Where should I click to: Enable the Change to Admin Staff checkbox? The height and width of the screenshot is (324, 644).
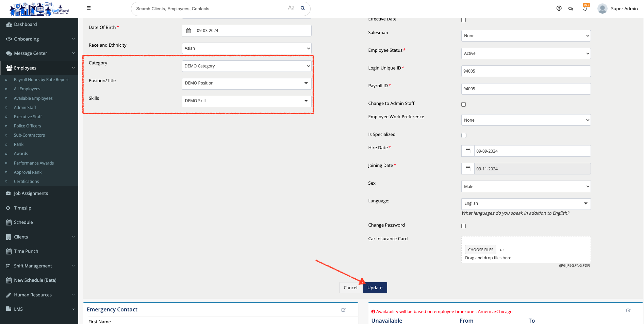pos(463,105)
